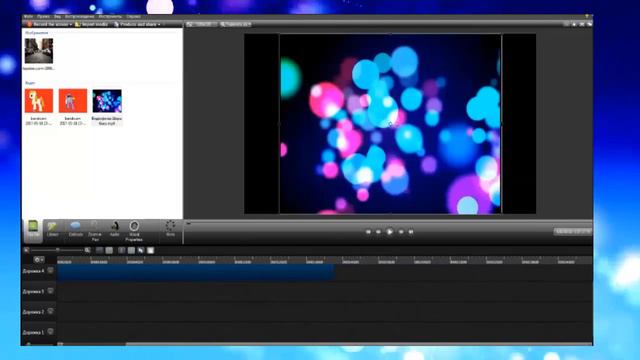The width and height of the screenshot is (640, 360).
Task: Click Paste icon on timeline toolbar
Action: [151, 250]
